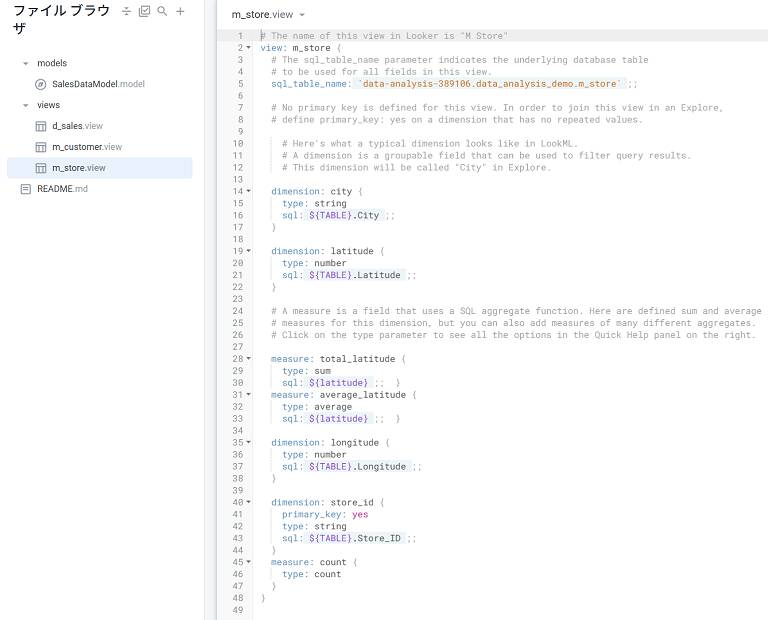Image resolution: width=768 pixels, height=620 pixels.
Task: Open the m_store.view file dropdown arrow
Action: click(302, 15)
